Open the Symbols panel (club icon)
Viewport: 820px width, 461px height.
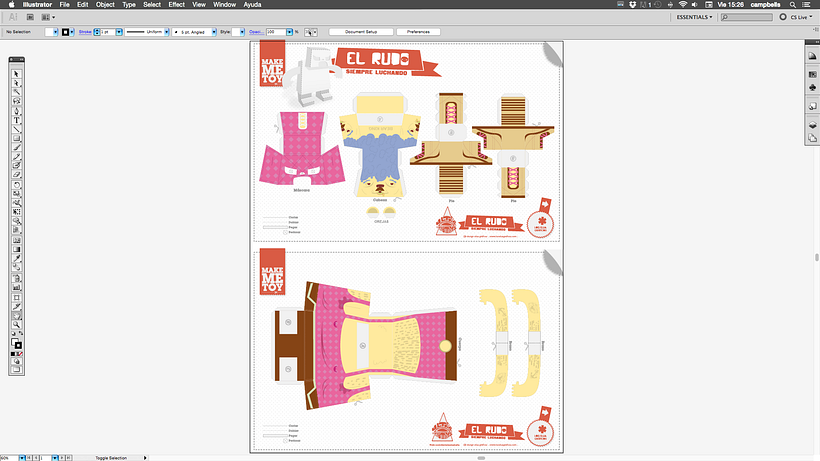click(812, 87)
